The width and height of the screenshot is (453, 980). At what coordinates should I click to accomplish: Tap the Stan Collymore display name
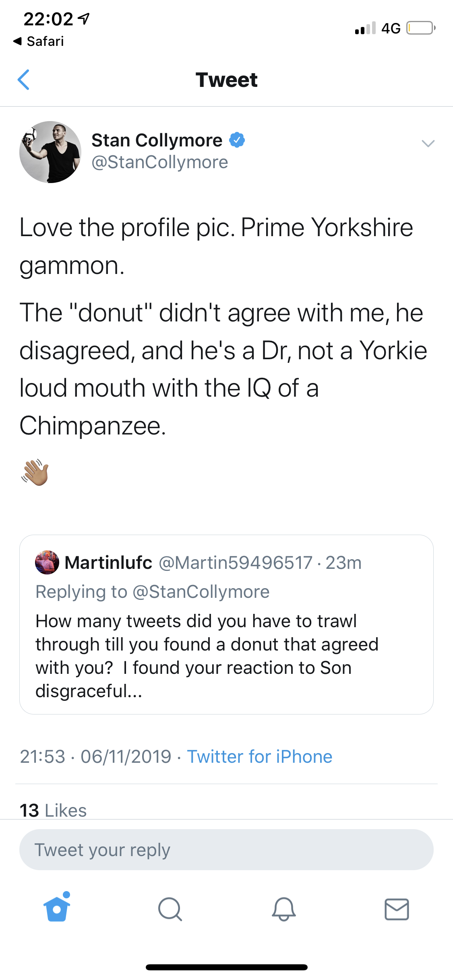(157, 140)
